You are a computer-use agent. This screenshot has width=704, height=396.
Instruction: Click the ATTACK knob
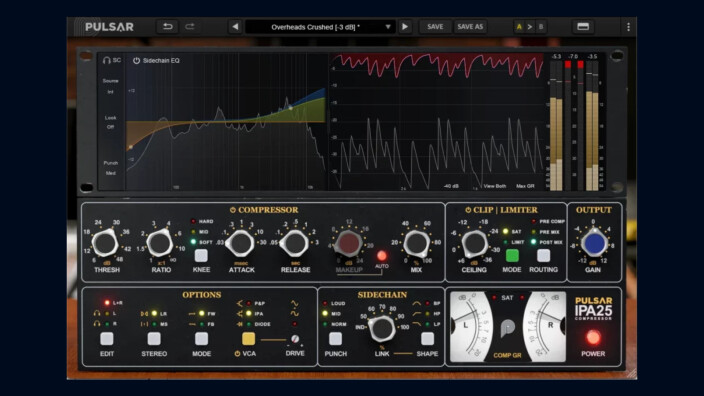coord(240,243)
